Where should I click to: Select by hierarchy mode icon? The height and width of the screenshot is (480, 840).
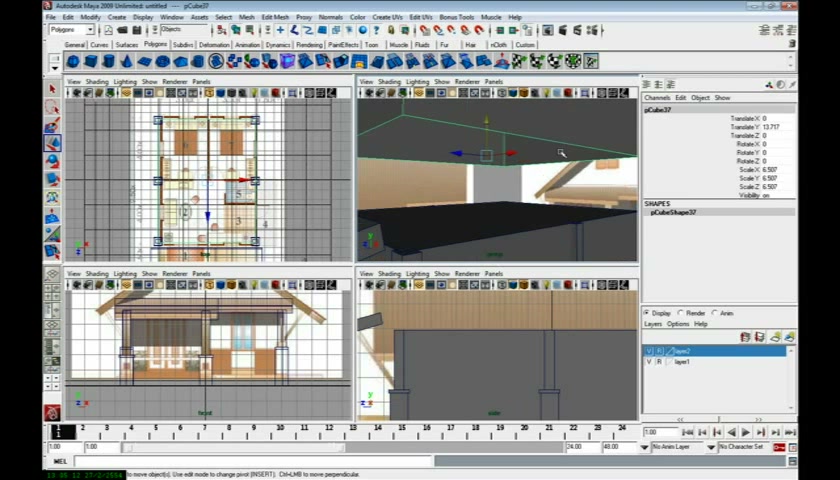tap(221, 30)
